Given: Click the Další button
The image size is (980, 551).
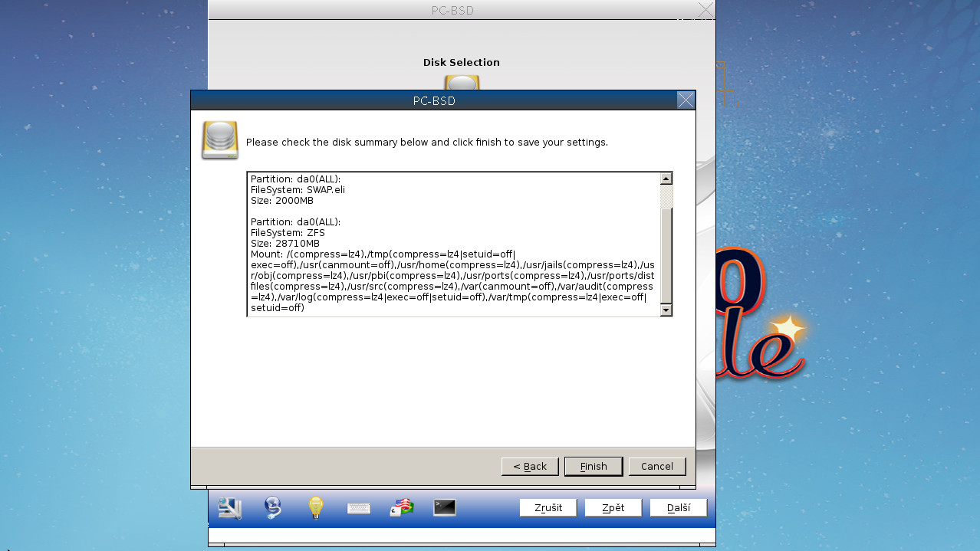Looking at the screenshot, I should pos(678,507).
